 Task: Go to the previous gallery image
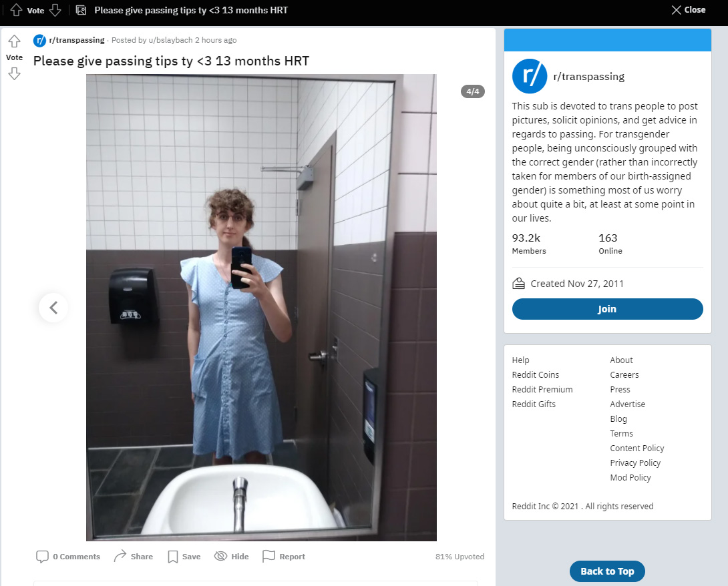[x=53, y=307]
